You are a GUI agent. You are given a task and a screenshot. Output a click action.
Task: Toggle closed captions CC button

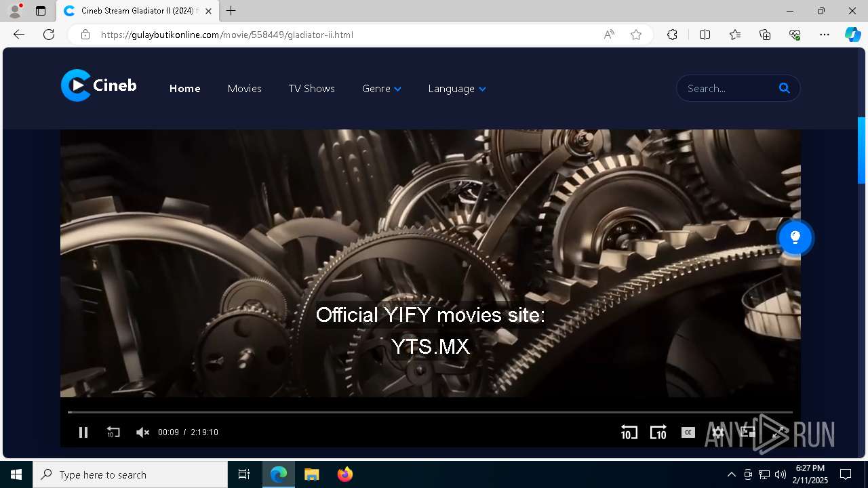(x=688, y=432)
